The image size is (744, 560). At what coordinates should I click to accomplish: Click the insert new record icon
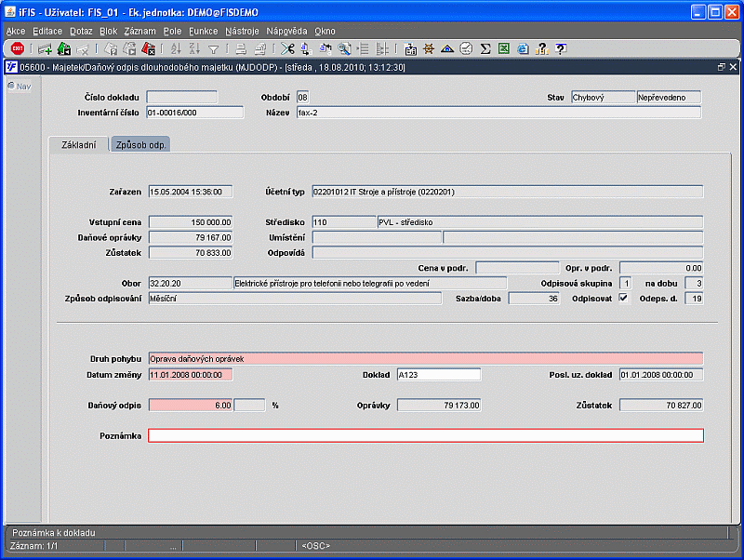(45, 48)
